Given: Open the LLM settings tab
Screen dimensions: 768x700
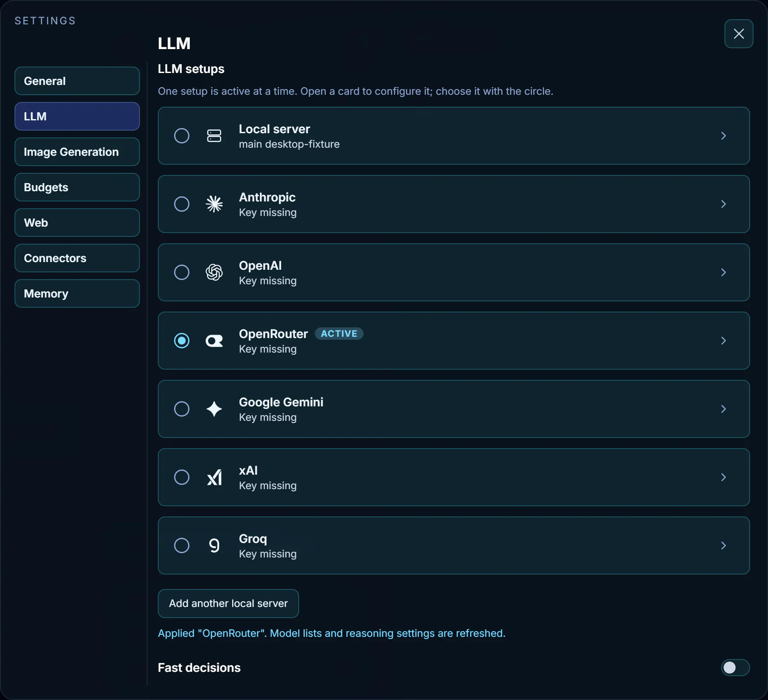Looking at the screenshot, I should (77, 117).
